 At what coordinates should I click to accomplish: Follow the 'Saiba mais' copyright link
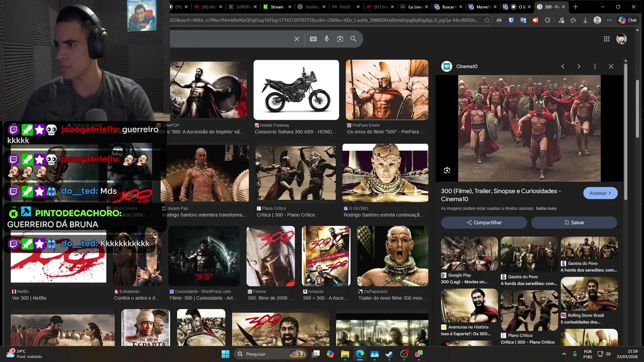click(546, 208)
